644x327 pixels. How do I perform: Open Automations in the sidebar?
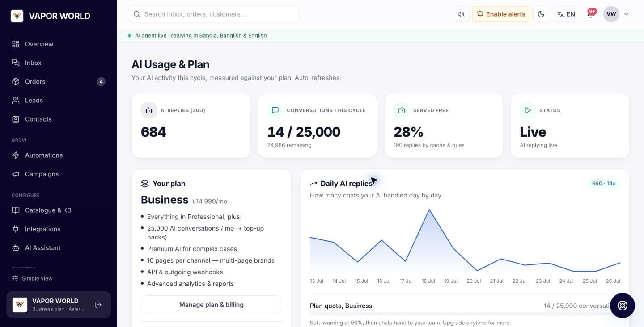[x=59, y=155]
